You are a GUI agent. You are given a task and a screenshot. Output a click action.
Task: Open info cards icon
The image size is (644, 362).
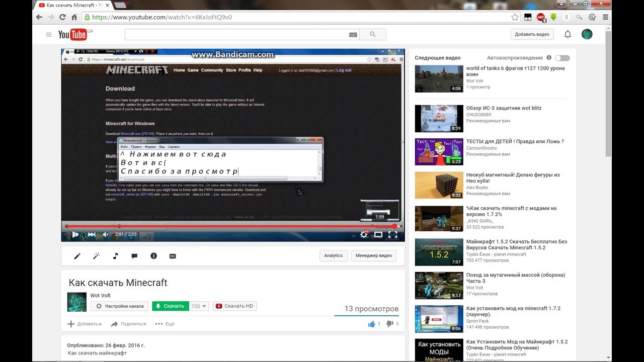pyautogui.click(x=153, y=256)
